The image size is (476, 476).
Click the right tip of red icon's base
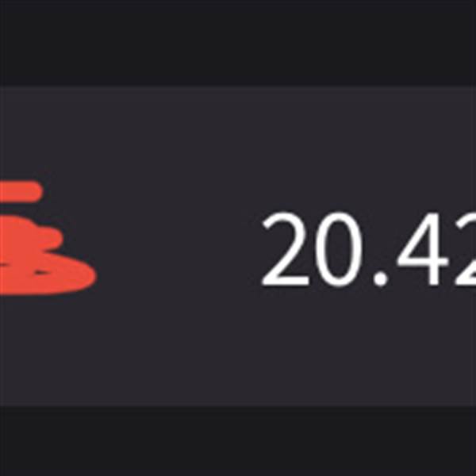click(x=90, y=277)
